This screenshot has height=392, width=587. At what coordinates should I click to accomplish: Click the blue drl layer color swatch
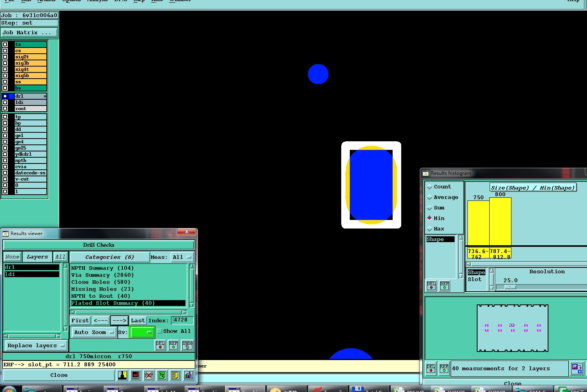point(11,96)
